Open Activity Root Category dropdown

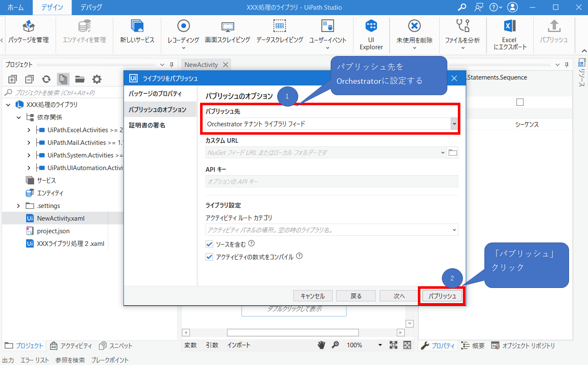pos(331,230)
